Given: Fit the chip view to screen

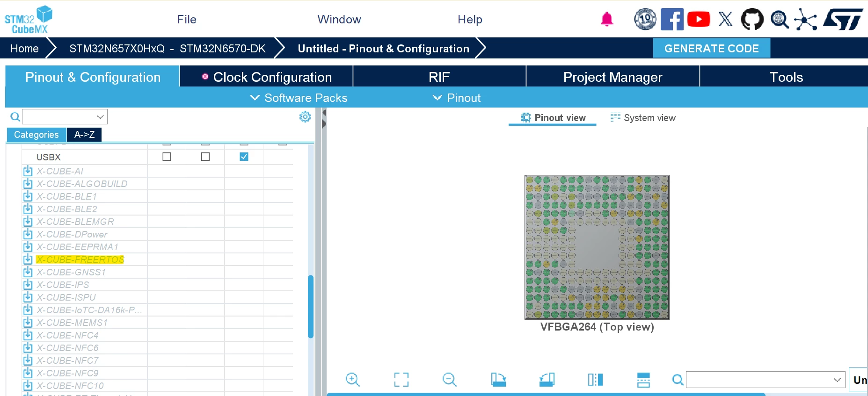Looking at the screenshot, I should (x=401, y=380).
